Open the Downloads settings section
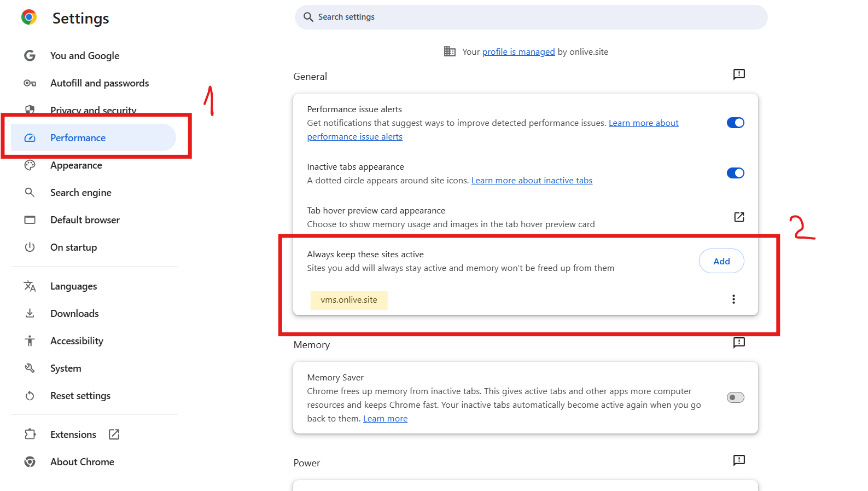This screenshot has height=491, width=868. tap(74, 314)
